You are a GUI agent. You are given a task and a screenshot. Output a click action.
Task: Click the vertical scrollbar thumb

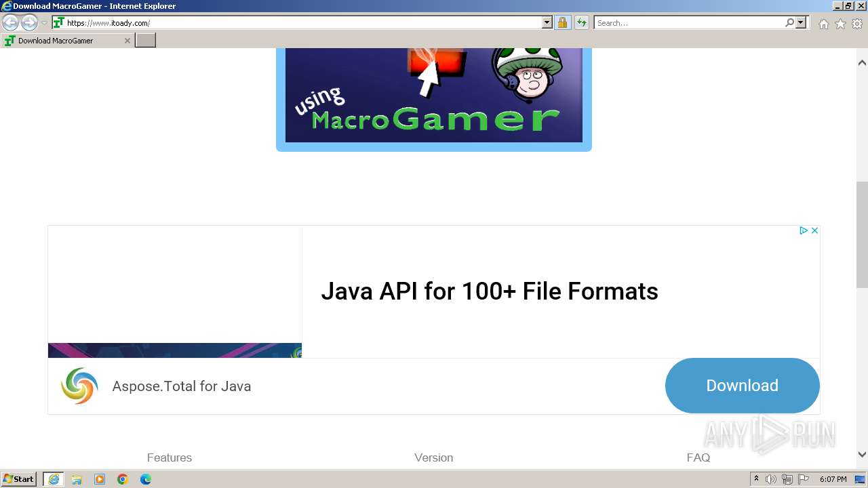(x=862, y=235)
